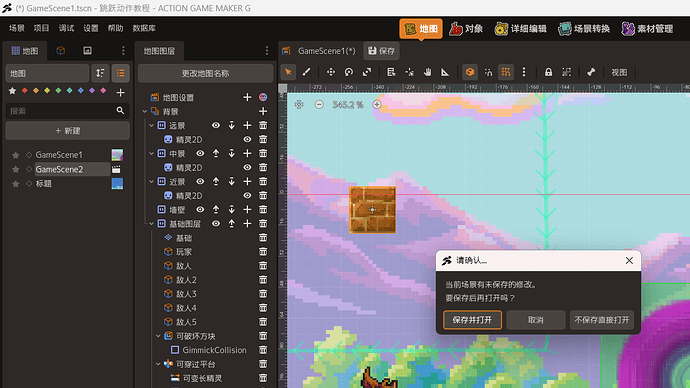This screenshot has height=388, width=690.
Task: Hide the 远景 layer
Action: click(216, 125)
